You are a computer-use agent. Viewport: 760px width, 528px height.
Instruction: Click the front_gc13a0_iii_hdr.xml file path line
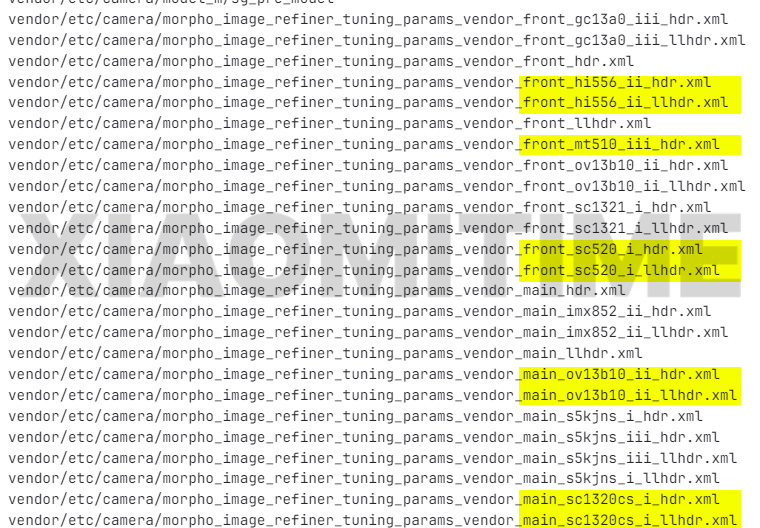coord(368,19)
